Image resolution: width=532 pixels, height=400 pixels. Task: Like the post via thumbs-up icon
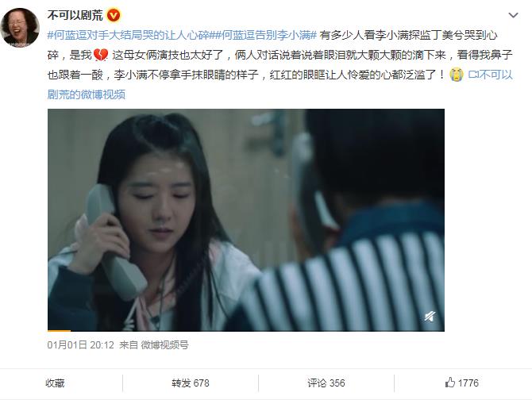449,383
